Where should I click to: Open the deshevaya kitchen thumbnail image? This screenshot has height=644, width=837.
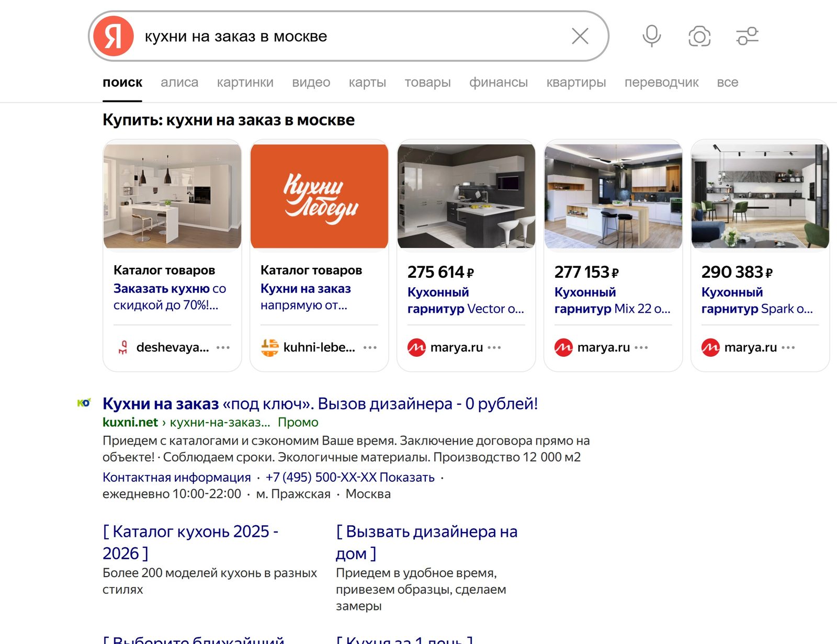173,196
